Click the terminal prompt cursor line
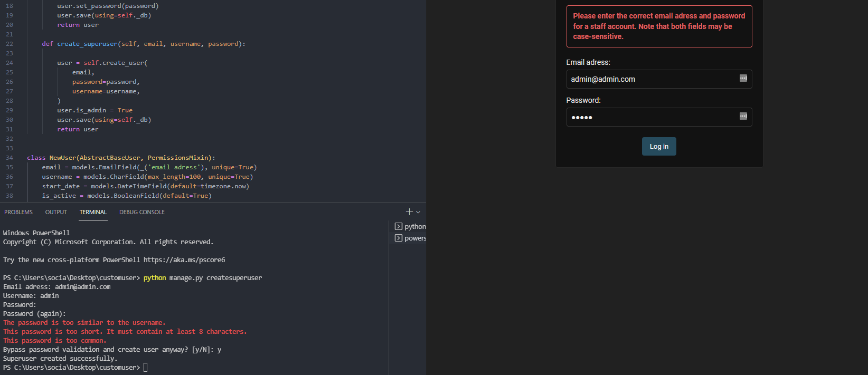The image size is (868, 375). coord(75,368)
